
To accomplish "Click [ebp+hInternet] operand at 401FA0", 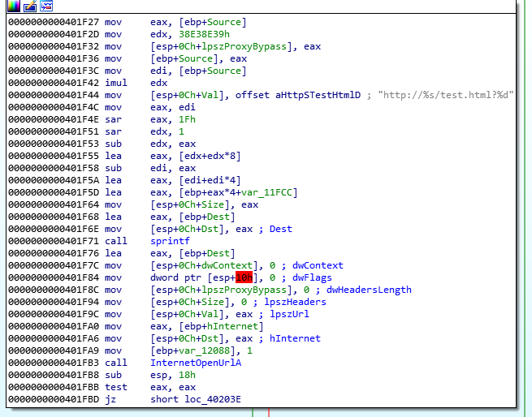I will click(221, 326).
